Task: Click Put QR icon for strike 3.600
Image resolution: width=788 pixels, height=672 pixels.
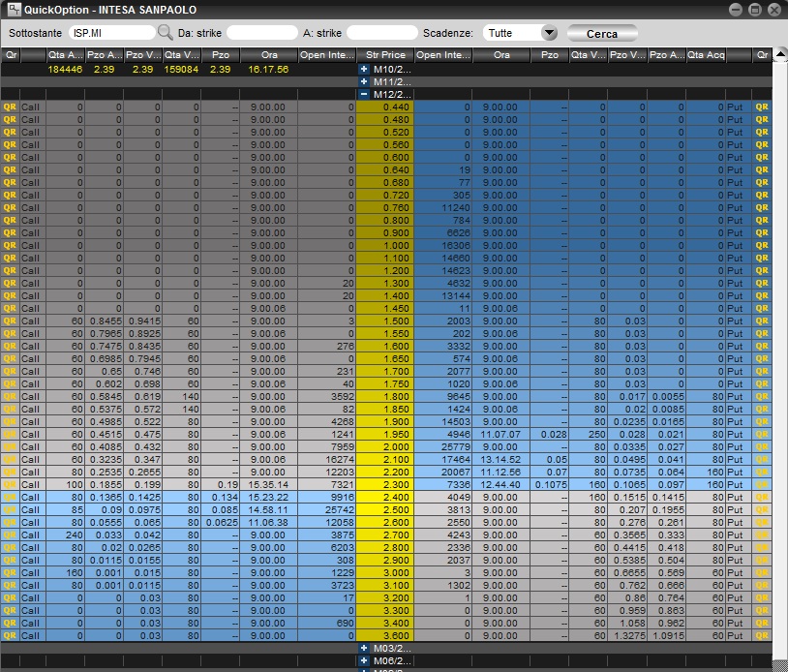Action: (x=762, y=635)
